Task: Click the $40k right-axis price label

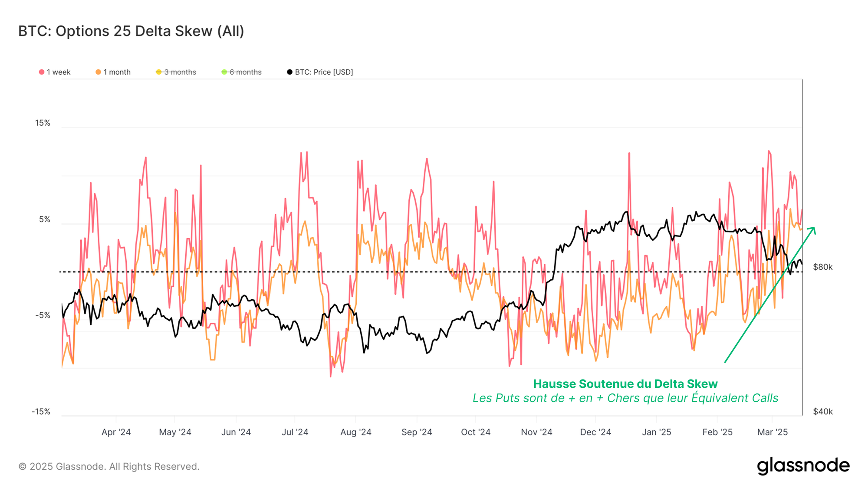Action: [x=822, y=412]
